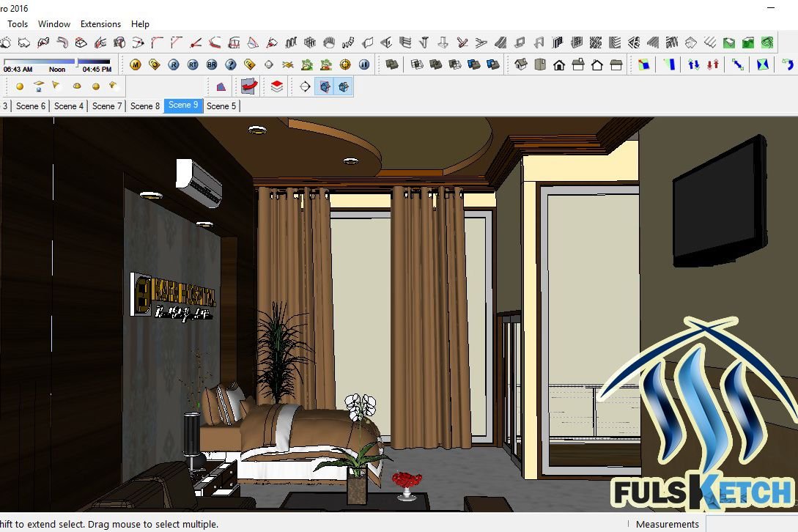Add a V-Ray dome light
Screen dimensions: 798x532
(77, 86)
